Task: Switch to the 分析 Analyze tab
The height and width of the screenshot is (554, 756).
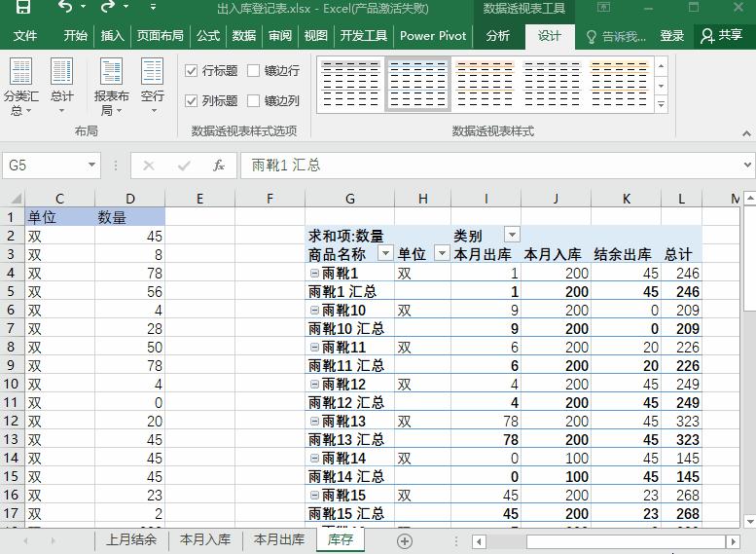Action: [497, 36]
